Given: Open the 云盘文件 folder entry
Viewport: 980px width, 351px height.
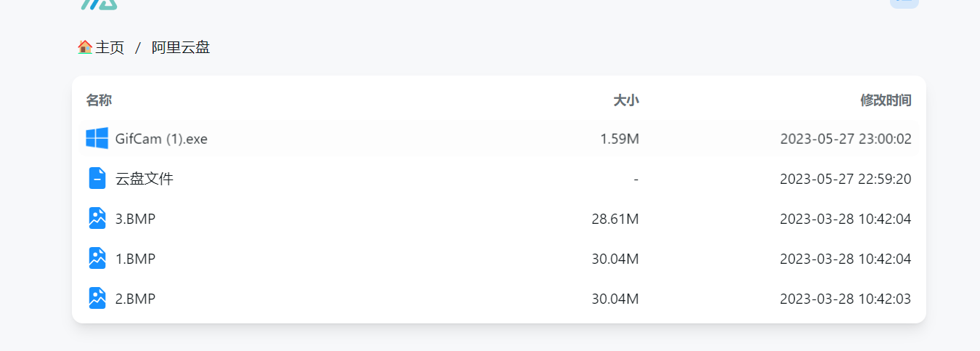Looking at the screenshot, I should pos(145,179).
